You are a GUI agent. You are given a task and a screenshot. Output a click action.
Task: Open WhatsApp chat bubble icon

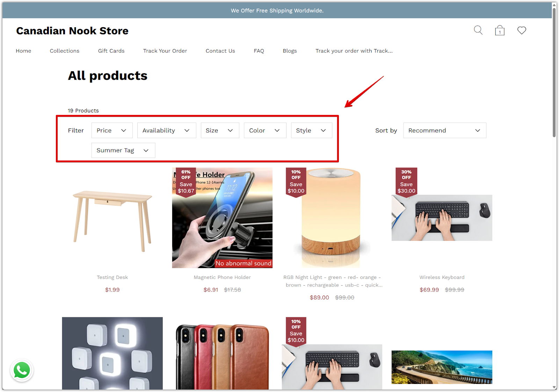click(22, 370)
